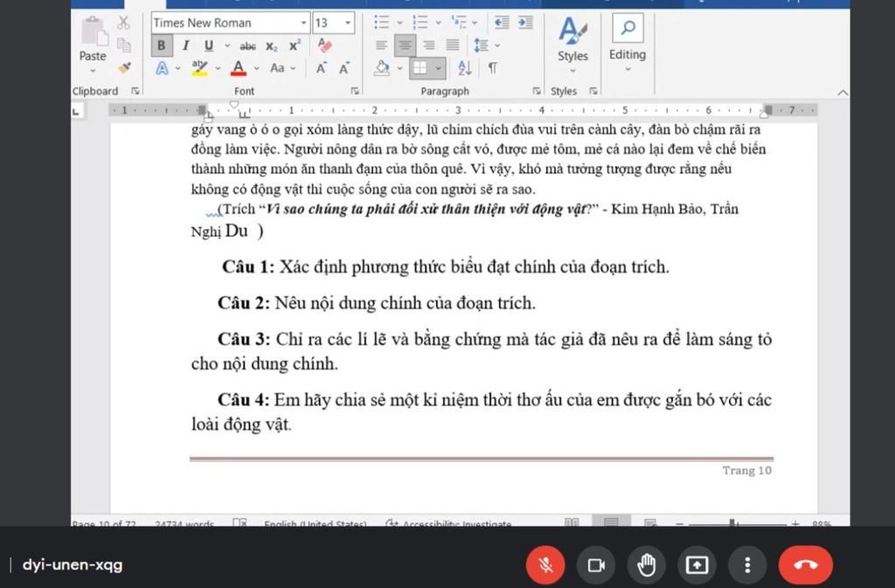This screenshot has height=588, width=895.
Task: Toggle Bold formatting
Action: (162, 45)
